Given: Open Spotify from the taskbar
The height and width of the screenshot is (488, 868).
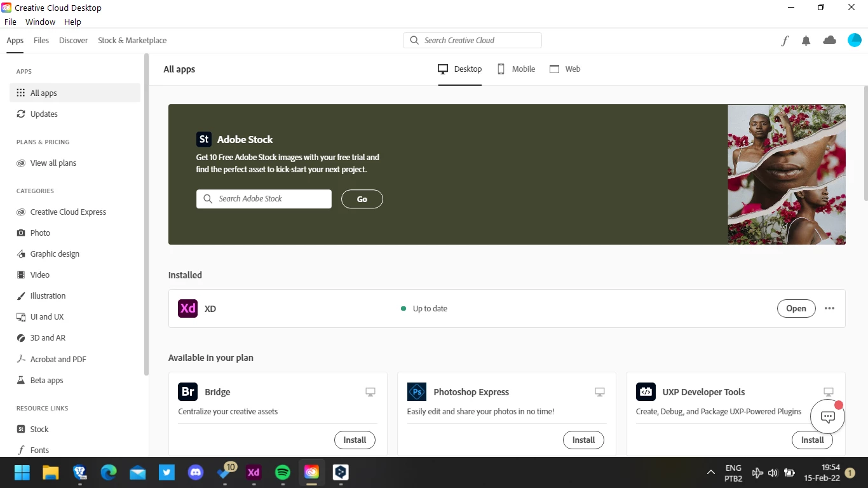Looking at the screenshot, I should (282, 472).
